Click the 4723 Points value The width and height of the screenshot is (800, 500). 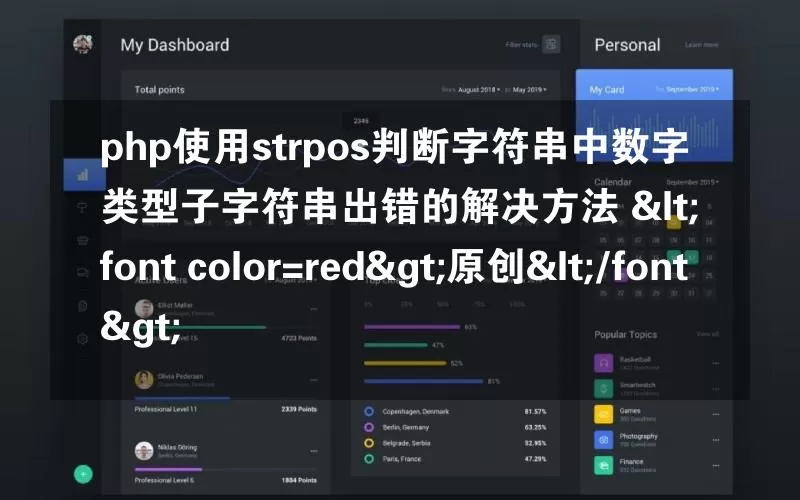[299, 338]
